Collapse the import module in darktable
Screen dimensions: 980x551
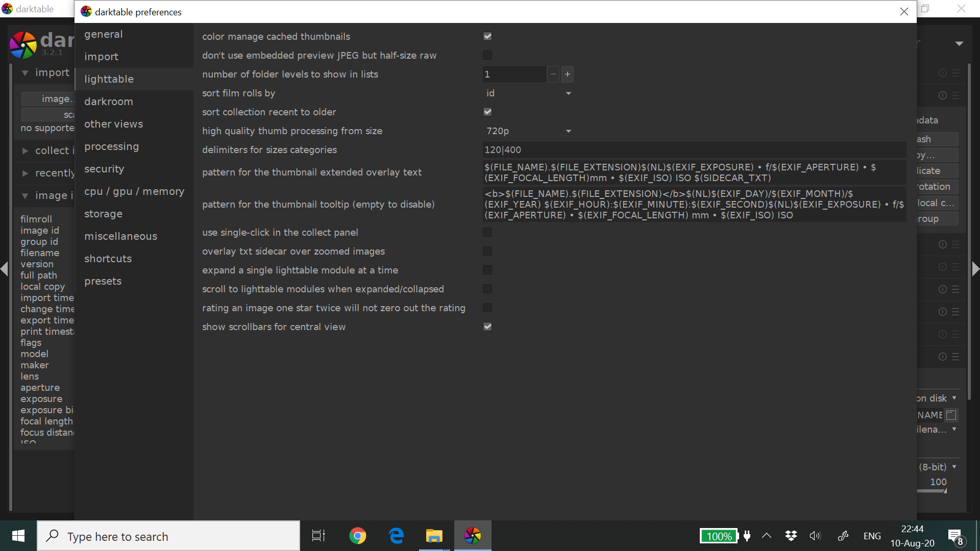tap(25, 73)
